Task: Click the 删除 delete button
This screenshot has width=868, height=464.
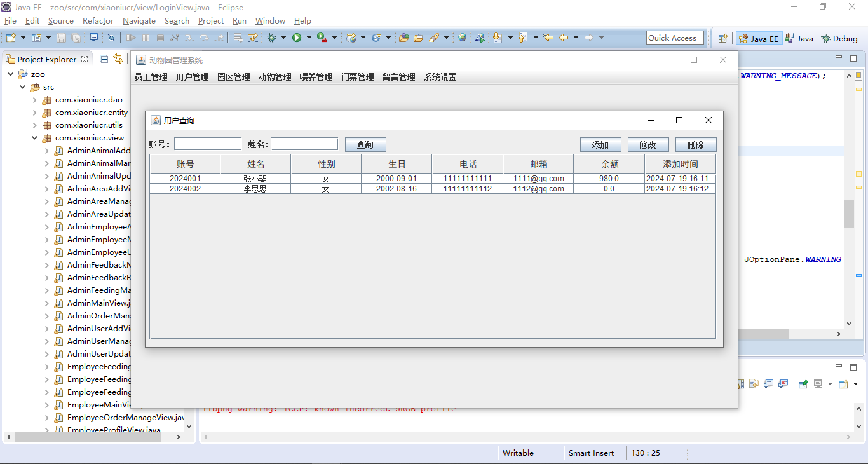Action: [x=696, y=145]
